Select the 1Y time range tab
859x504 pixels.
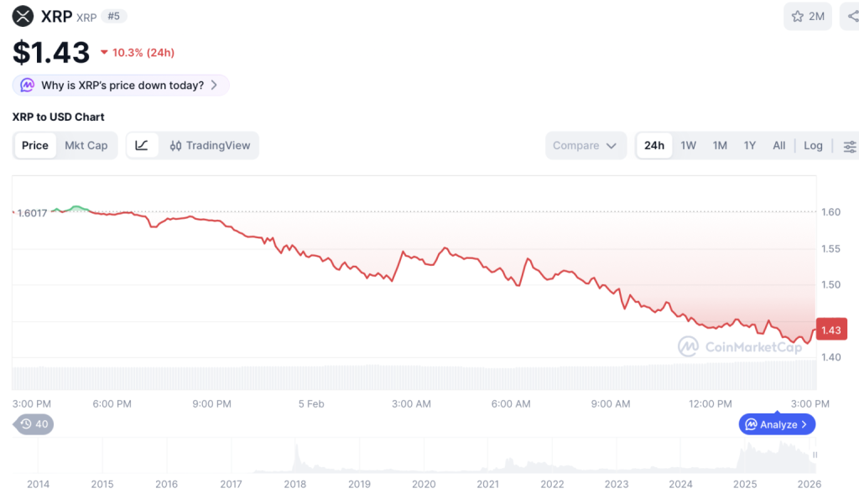click(749, 145)
